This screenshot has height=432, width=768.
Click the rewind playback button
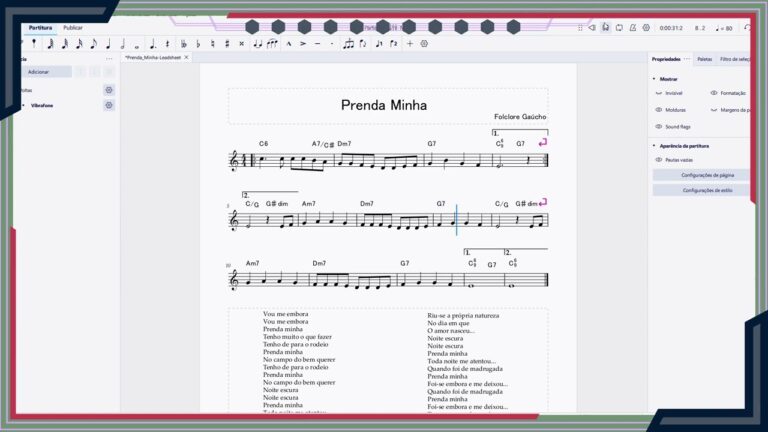[591, 27]
